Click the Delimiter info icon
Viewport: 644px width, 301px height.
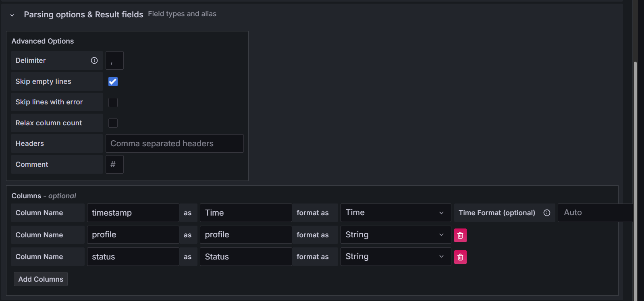(x=94, y=60)
